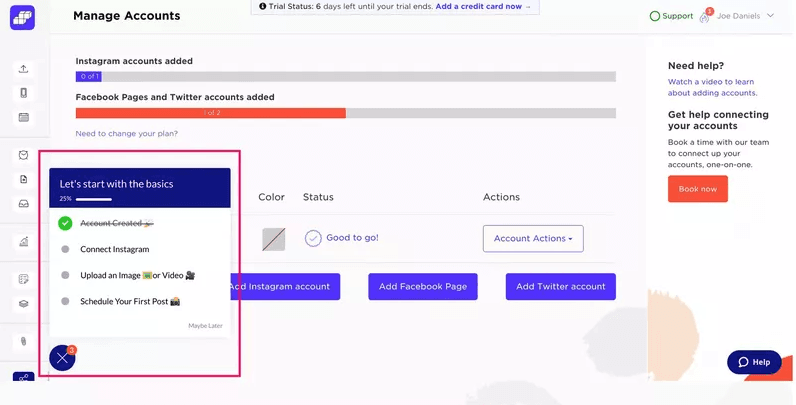The width and height of the screenshot is (796, 405).
Task: Open the notifications bell icon near Joe Daniels
Action: click(705, 17)
